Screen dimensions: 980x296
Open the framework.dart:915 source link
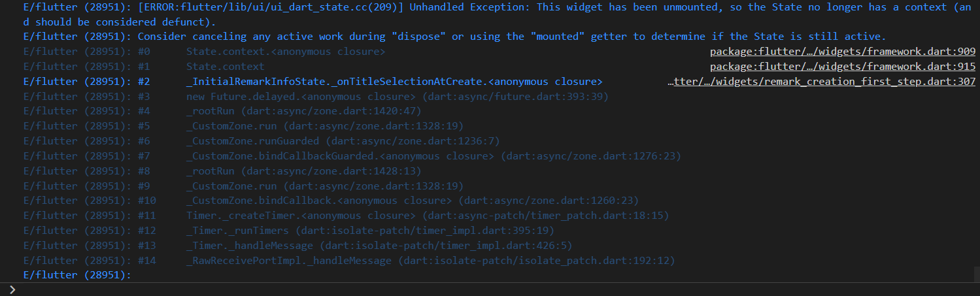(x=843, y=67)
